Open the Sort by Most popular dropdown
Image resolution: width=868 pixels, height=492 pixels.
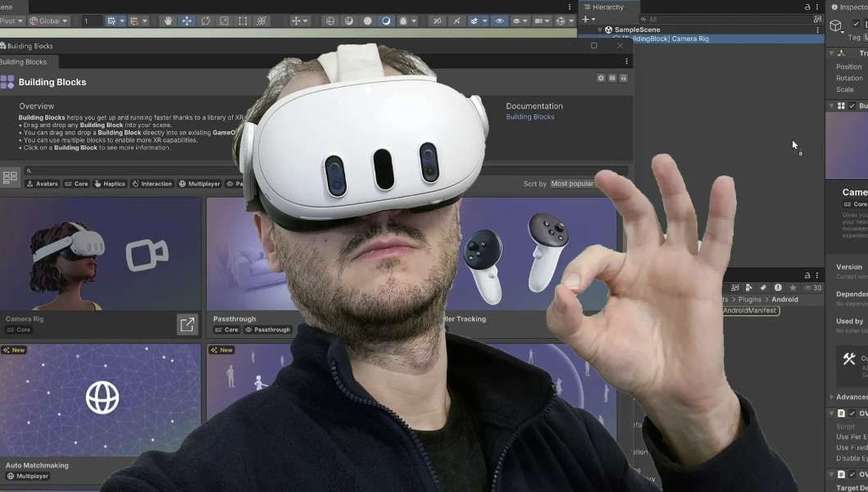pos(574,184)
